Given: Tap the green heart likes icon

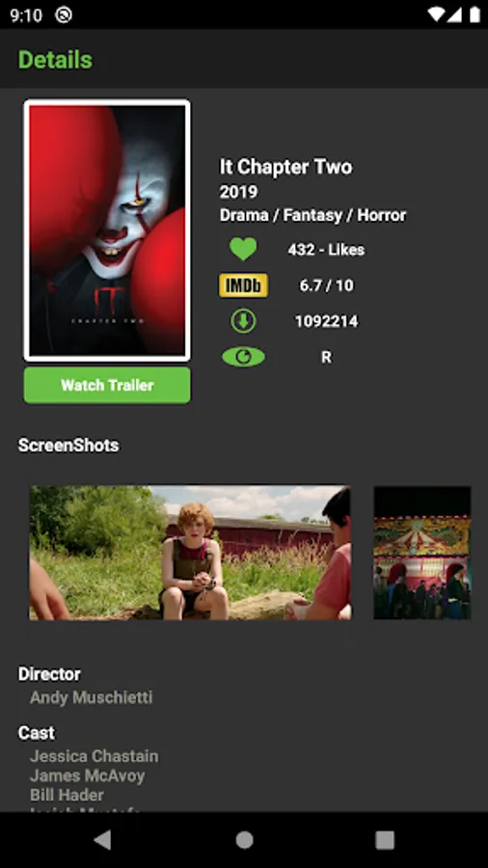Looking at the screenshot, I should tap(243, 249).
